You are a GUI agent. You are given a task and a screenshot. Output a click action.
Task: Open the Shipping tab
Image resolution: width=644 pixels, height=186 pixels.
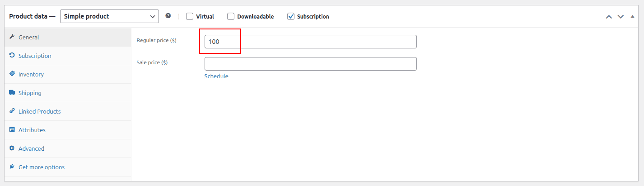(30, 93)
